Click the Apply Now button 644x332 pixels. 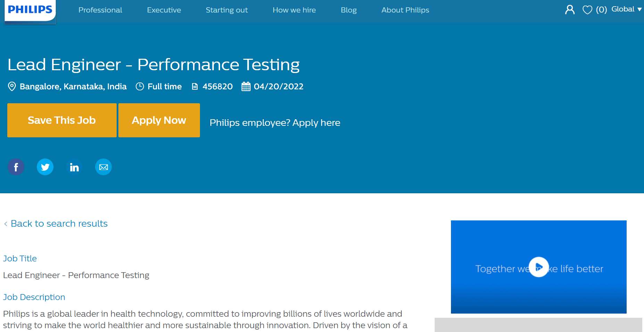click(159, 120)
